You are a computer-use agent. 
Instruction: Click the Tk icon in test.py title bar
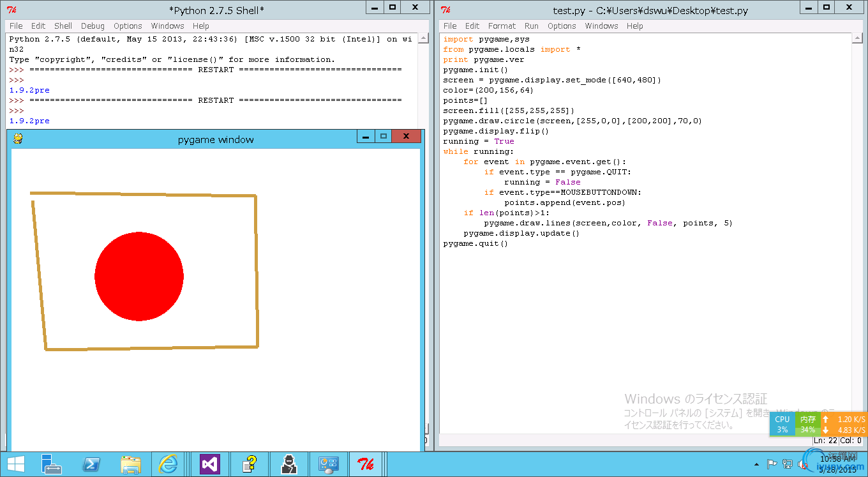445,10
